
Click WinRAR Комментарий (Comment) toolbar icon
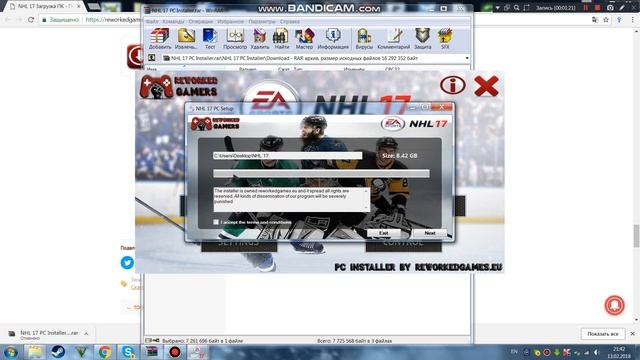(x=393, y=39)
